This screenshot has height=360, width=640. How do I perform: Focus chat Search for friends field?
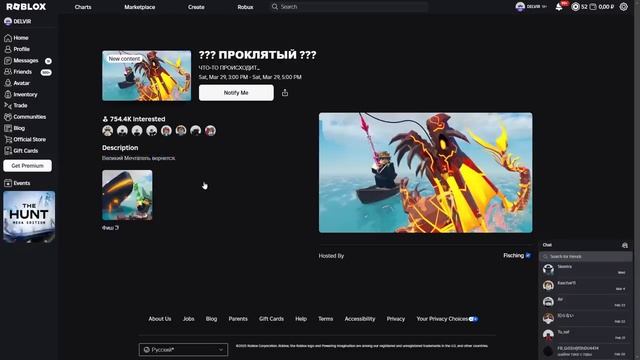tap(585, 256)
